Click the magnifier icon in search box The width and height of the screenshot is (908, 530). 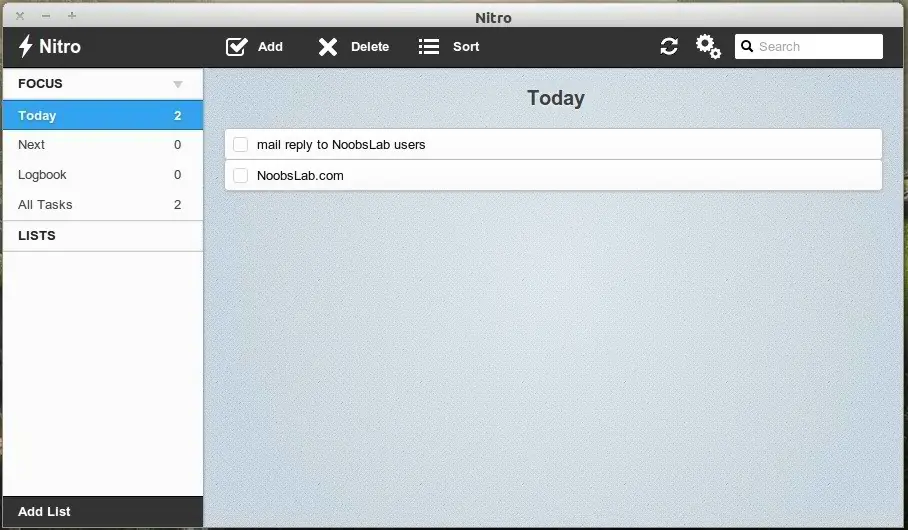tap(747, 46)
